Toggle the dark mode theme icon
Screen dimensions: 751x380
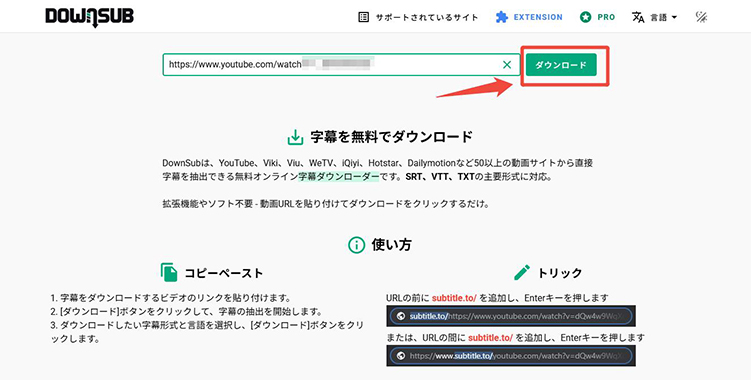click(x=701, y=17)
